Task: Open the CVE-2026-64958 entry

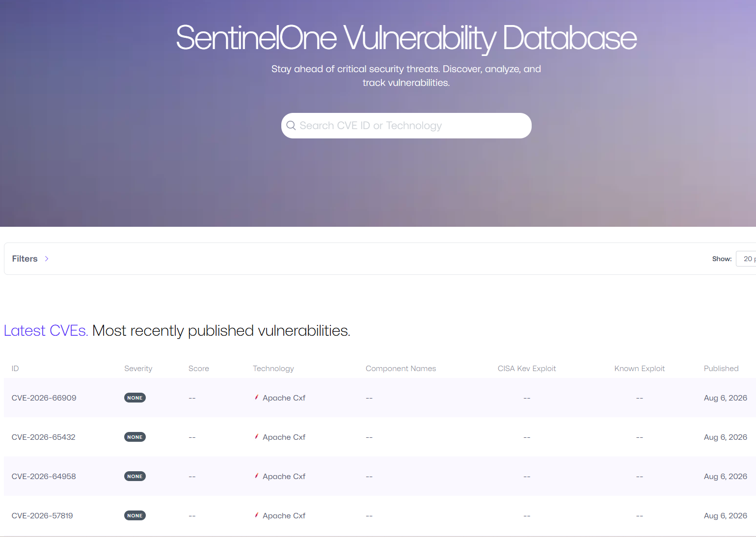Action: (44, 476)
